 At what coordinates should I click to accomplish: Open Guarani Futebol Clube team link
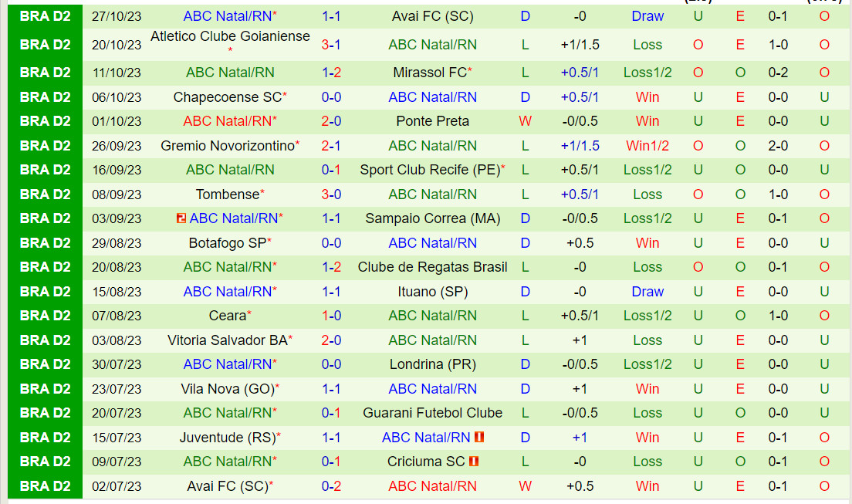[x=432, y=413]
